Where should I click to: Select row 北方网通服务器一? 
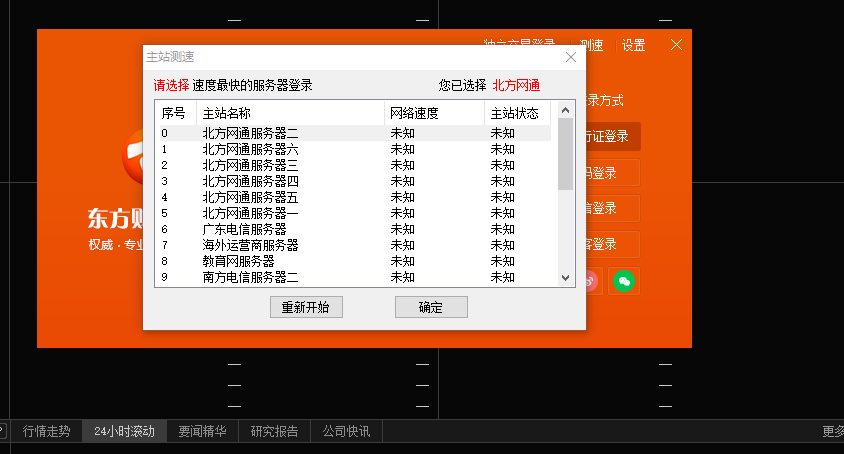click(355, 213)
